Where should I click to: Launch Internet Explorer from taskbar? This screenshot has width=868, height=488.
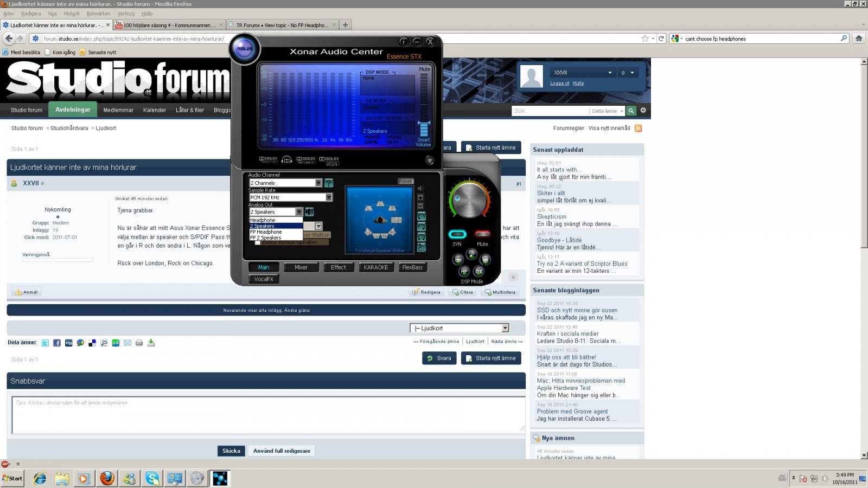point(40,478)
